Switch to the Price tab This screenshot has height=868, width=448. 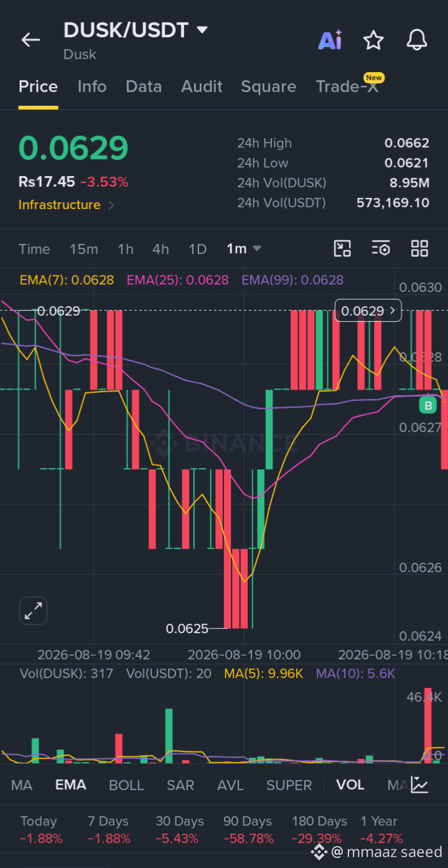coord(38,87)
